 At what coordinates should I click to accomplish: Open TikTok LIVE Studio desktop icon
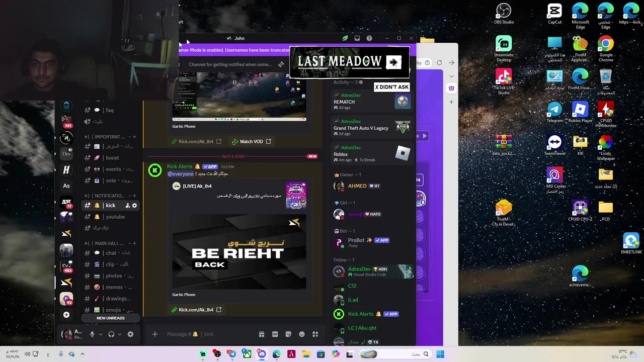504,81
